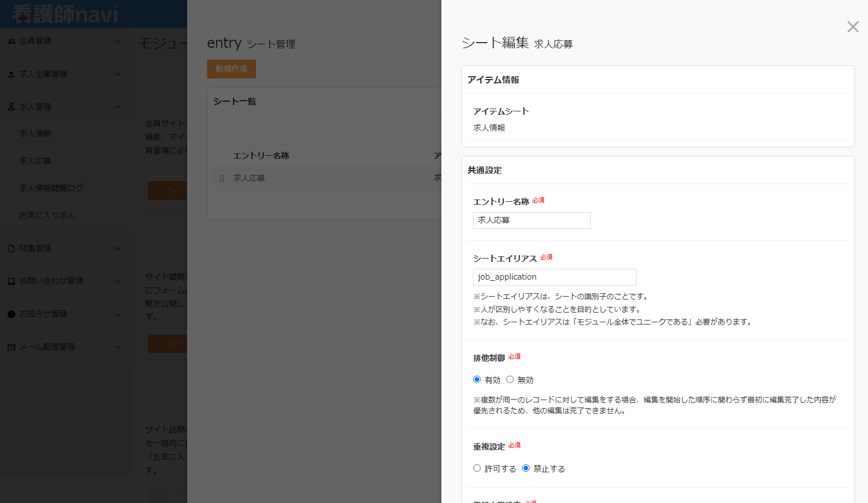Select 禁止する for 重複設定

526,468
